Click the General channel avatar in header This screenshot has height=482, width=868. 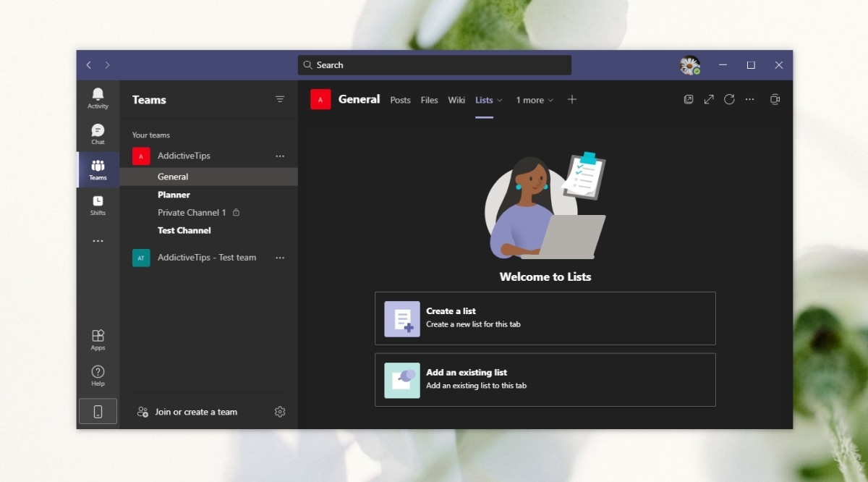coord(320,99)
